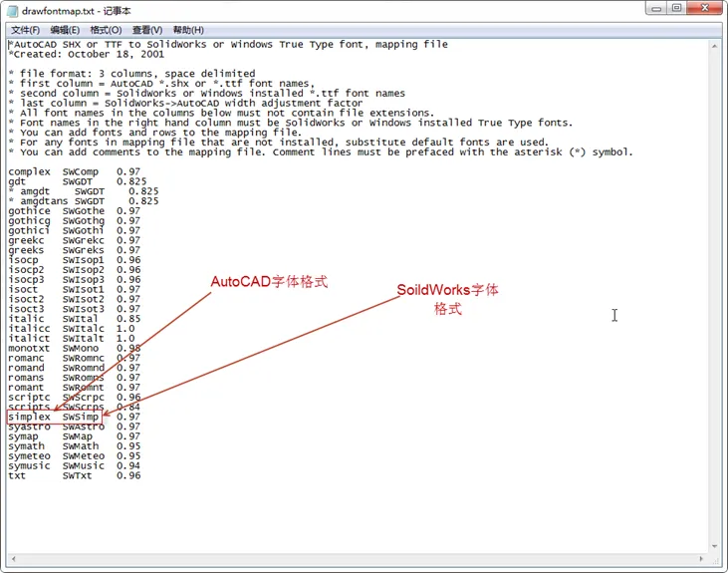Click 'romans' font name

26,378
